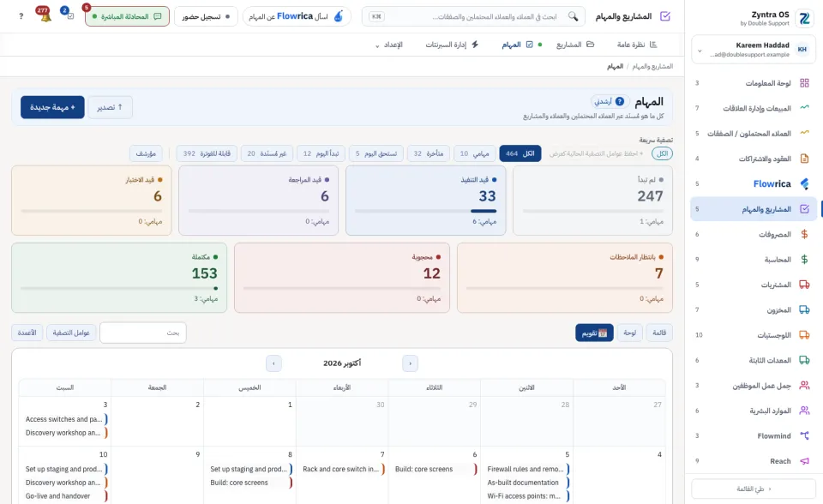This screenshot has width=823, height=504.
Task: Switch to المشاريع projects tab
Action: pyautogui.click(x=574, y=45)
